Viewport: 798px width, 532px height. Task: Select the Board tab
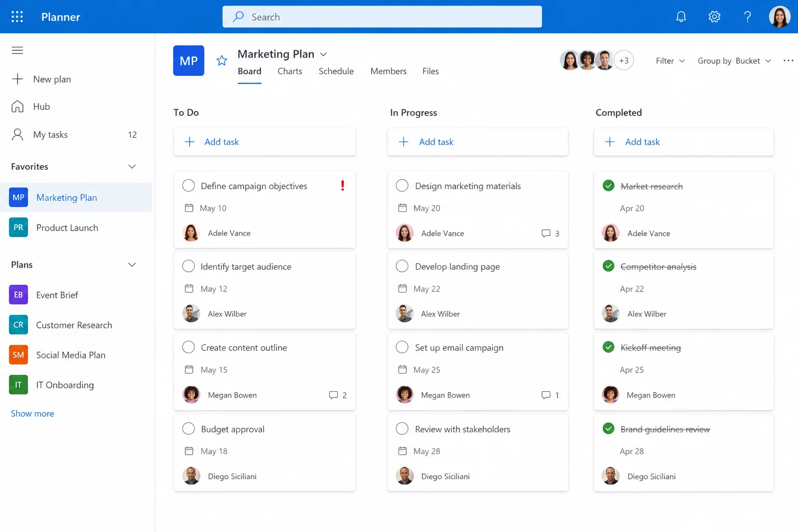249,71
